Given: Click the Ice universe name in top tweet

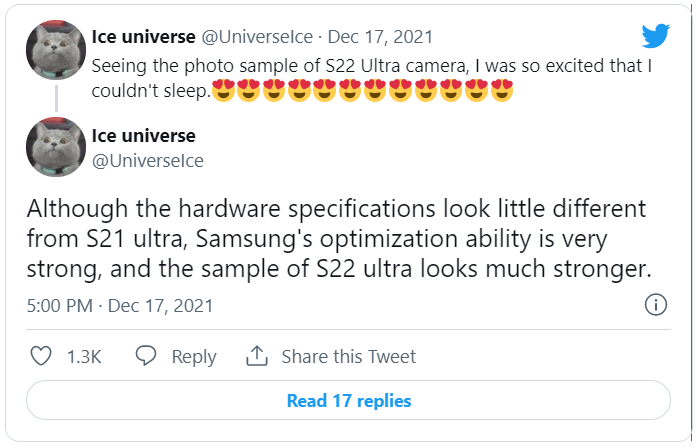Looking at the screenshot, I should [145, 37].
